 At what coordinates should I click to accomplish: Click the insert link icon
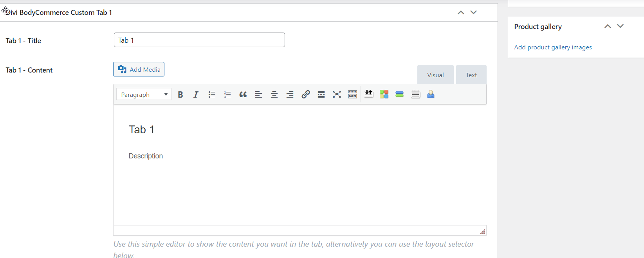(x=306, y=94)
